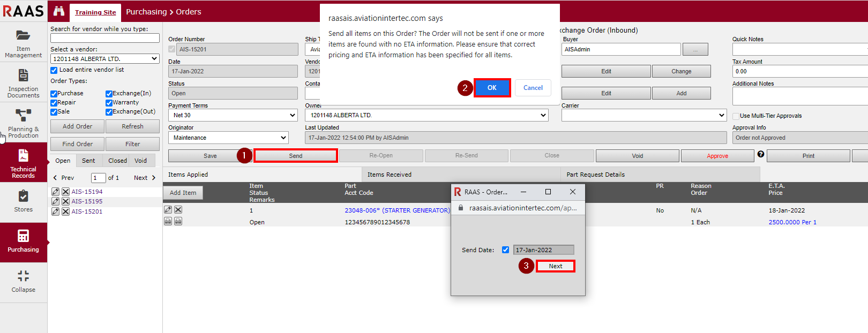Image resolution: width=868 pixels, height=333 pixels.
Task: Click the vendor search input field
Action: (105, 39)
